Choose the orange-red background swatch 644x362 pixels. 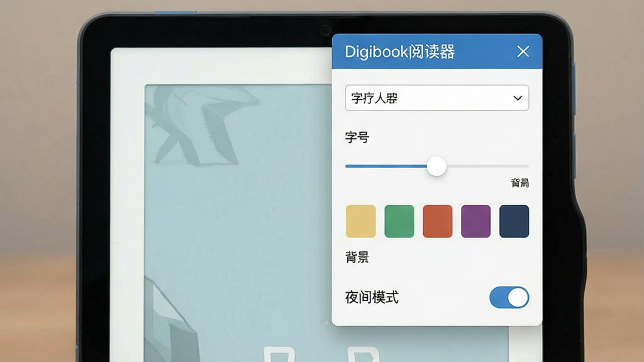click(x=438, y=221)
